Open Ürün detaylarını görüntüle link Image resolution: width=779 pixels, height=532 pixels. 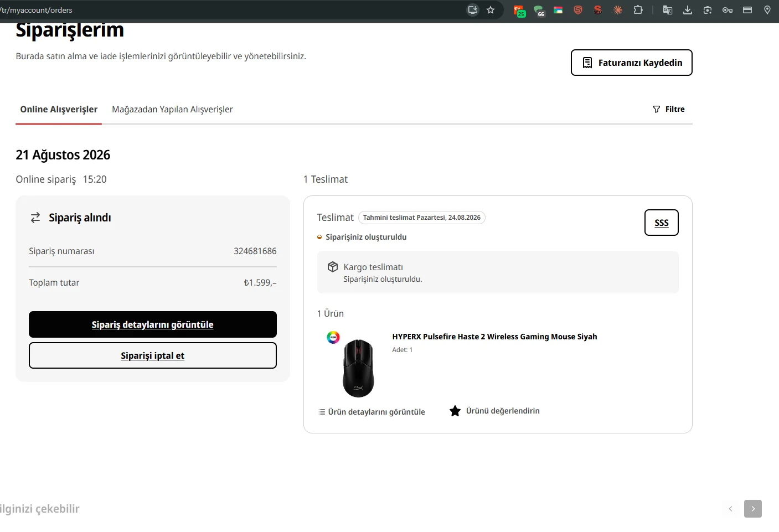[376, 412]
